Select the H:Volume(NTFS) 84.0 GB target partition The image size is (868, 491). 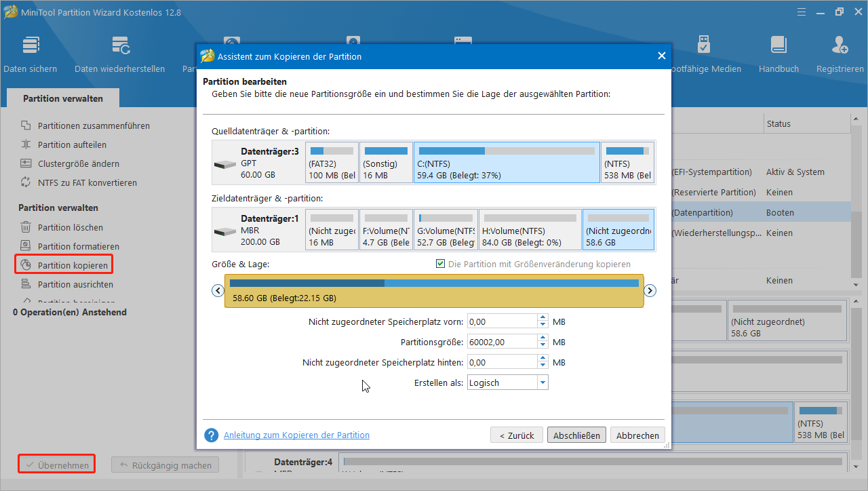click(x=530, y=230)
